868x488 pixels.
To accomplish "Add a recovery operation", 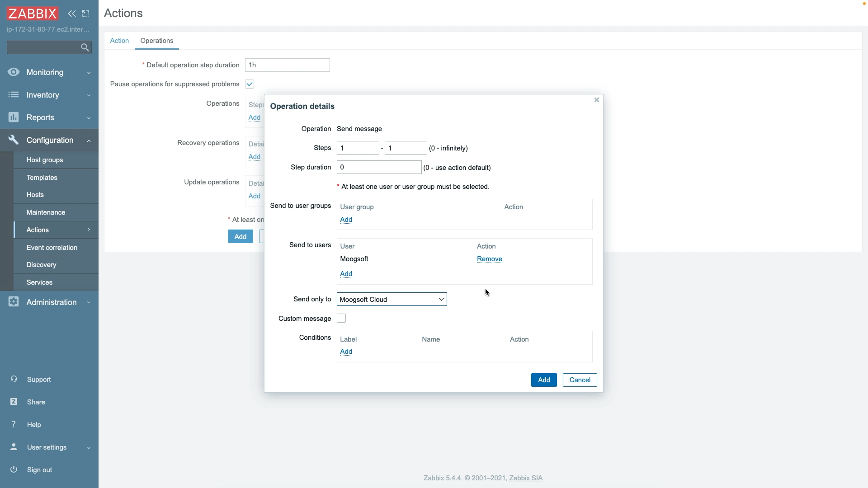I will [x=255, y=157].
